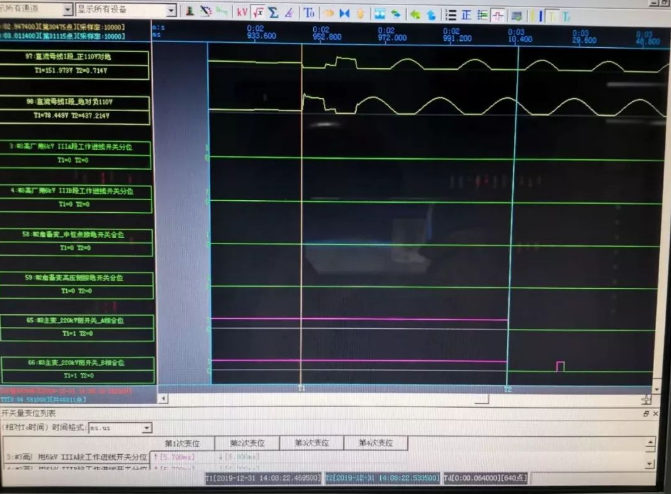The image size is (671, 494).
Task: Click the green up arrow icon
Action: tap(417, 13)
